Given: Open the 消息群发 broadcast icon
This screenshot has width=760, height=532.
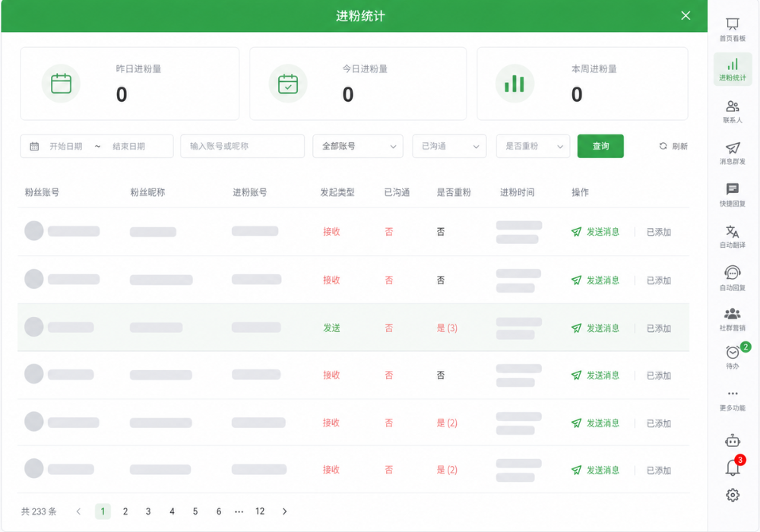Looking at the screenshot, I should pyautogui.click(x=733, y=147).
